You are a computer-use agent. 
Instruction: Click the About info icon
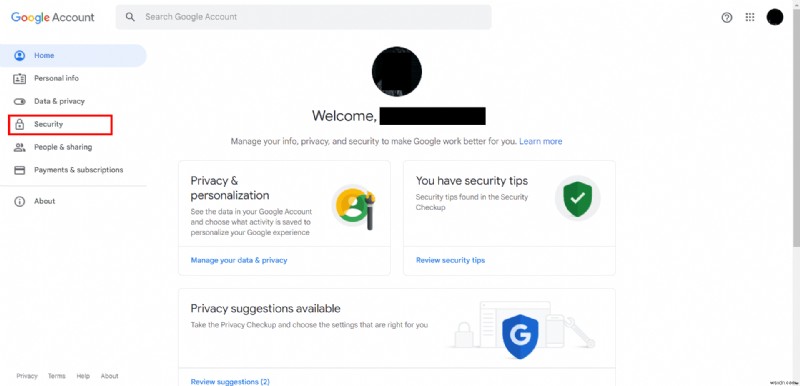pyautogui.click(x=19, y=201)
